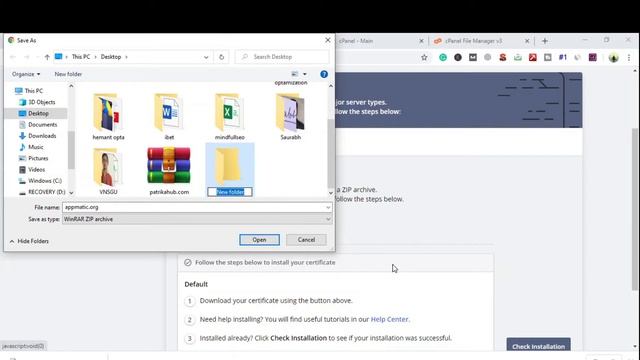Open the Organize menu
The height and width of the screenshot is (360, 640).
(x=26, y=74)
